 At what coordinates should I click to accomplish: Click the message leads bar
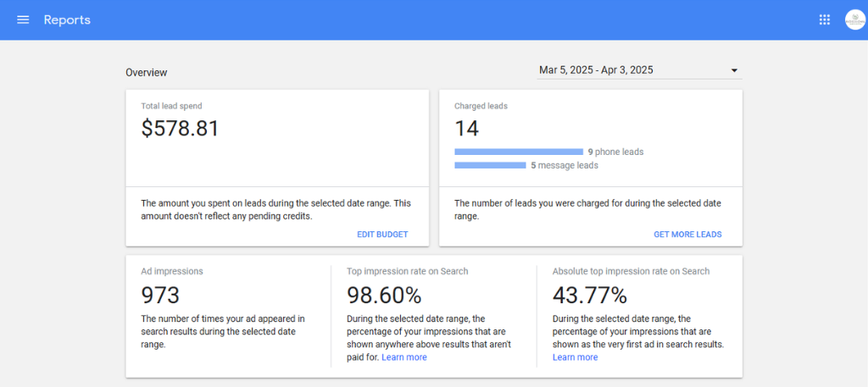click(490, 165)
